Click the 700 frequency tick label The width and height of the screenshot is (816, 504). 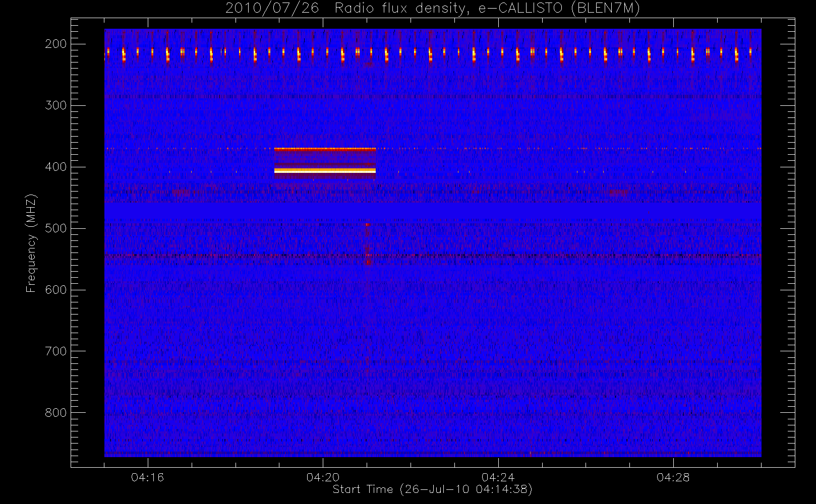(56, 351)
